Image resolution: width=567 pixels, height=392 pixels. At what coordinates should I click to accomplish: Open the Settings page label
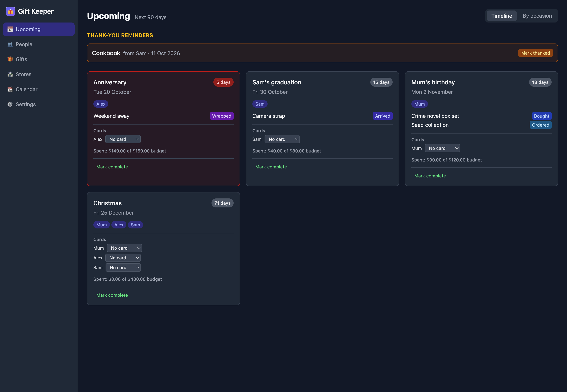26,104
